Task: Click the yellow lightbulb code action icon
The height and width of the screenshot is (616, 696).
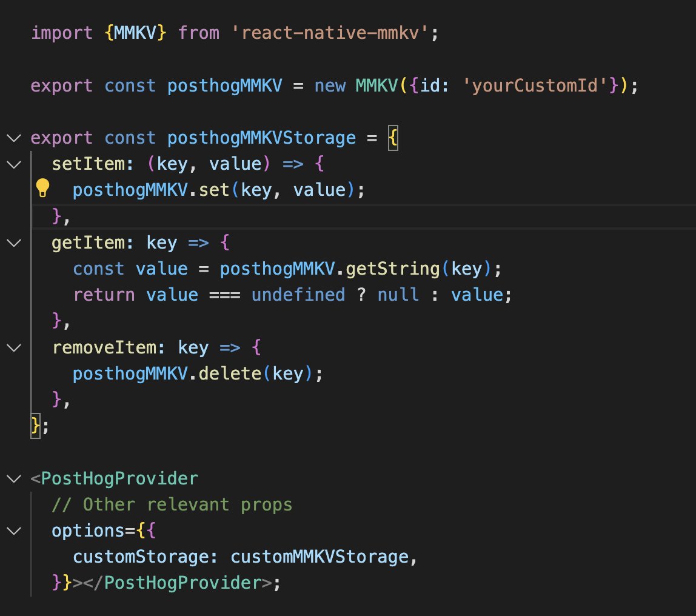Action: [42, 188]
